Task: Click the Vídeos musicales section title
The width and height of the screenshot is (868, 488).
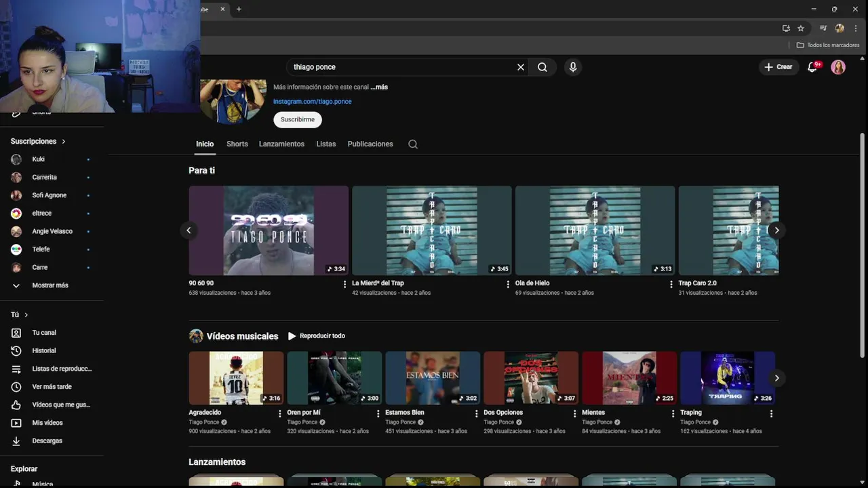Action: (x=242, y=336)
